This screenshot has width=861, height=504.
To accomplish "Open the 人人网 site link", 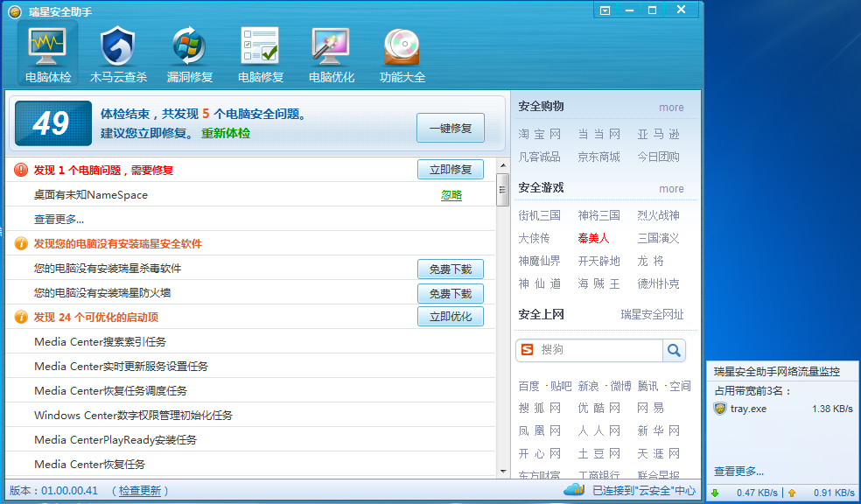I will coord(598,431).
